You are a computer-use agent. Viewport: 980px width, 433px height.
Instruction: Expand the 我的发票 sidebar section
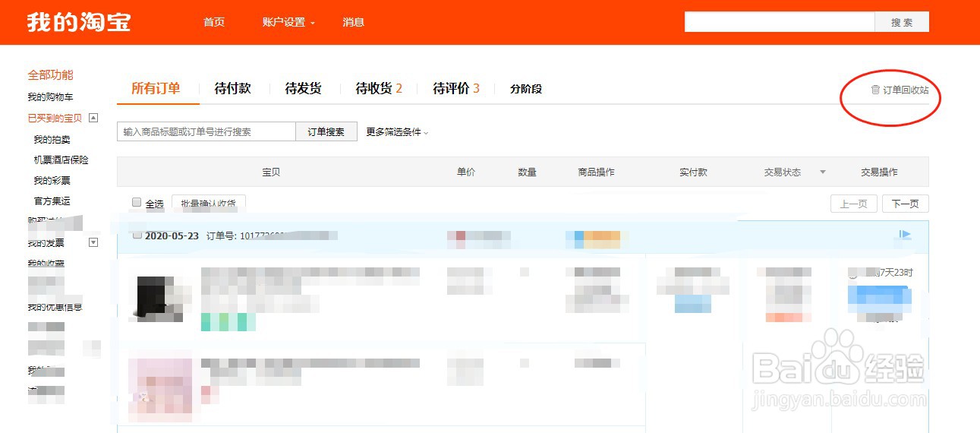tap(93, 242)
